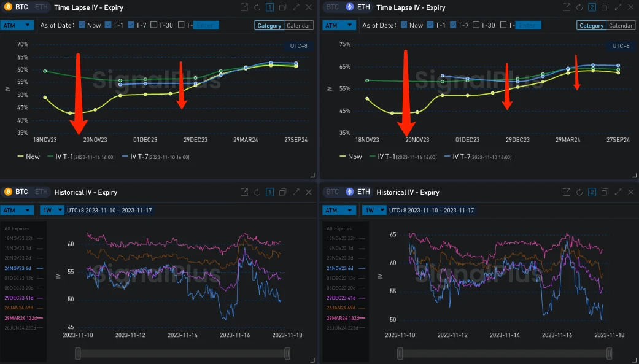Click All Expiries in BTC Historical IV list
Image resolution: width=639 pixels, height=364 pixels.
pos(17,228)
